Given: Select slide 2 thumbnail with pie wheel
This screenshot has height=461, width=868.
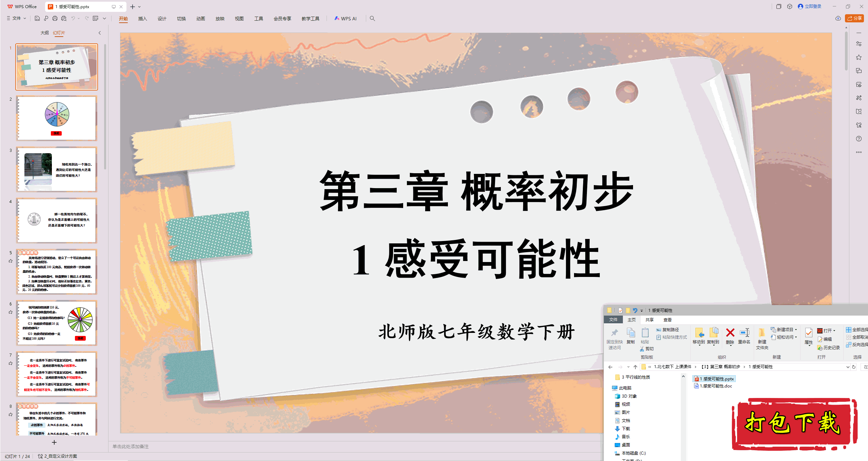Looking at the screenshot, I should pos(57,118).
